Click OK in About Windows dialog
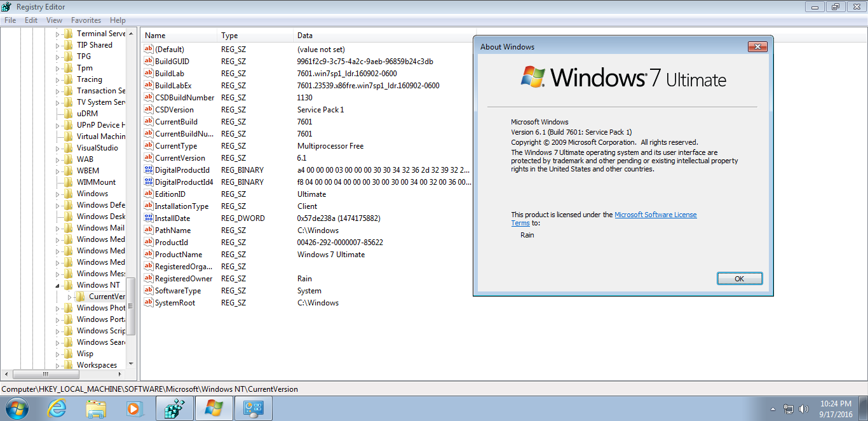 pos(739,279)
